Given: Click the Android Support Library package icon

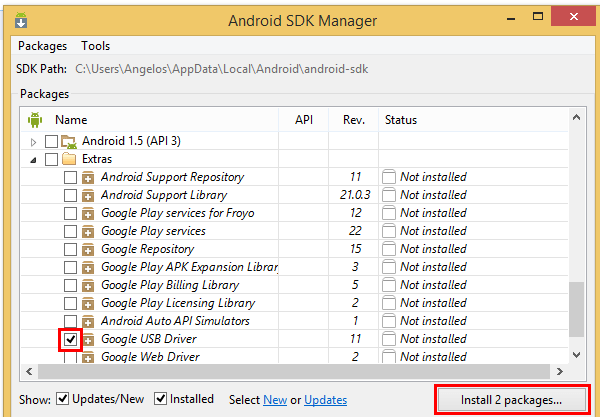Looking at the screenshot, I should [88, 195].
